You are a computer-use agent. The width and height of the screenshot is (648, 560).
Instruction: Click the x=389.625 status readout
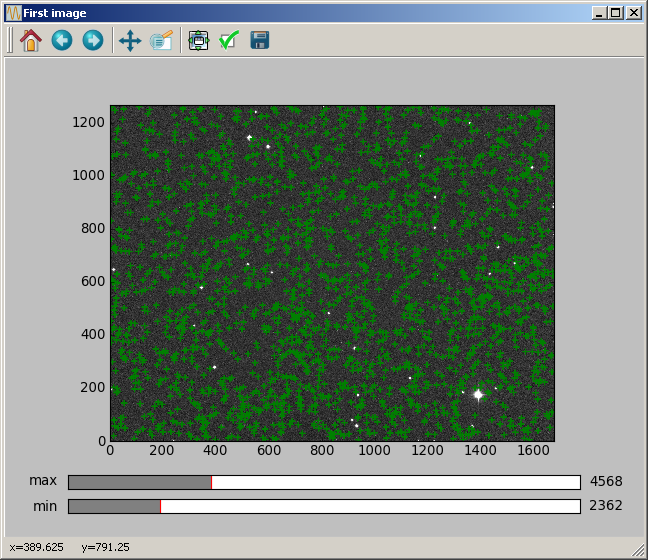coord(36,547)
